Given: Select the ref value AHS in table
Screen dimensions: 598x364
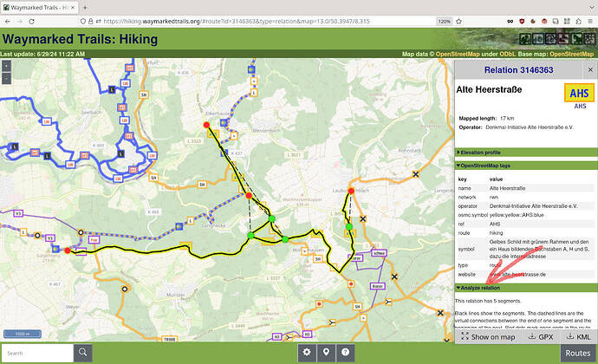Looking at the screenshot, I should coord(495,224).
